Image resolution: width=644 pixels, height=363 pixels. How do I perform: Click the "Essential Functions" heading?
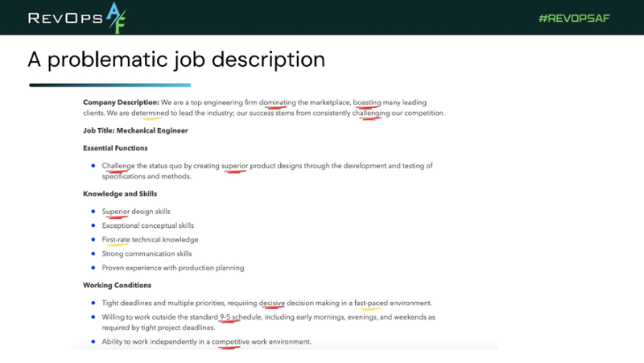click(115, 148)
